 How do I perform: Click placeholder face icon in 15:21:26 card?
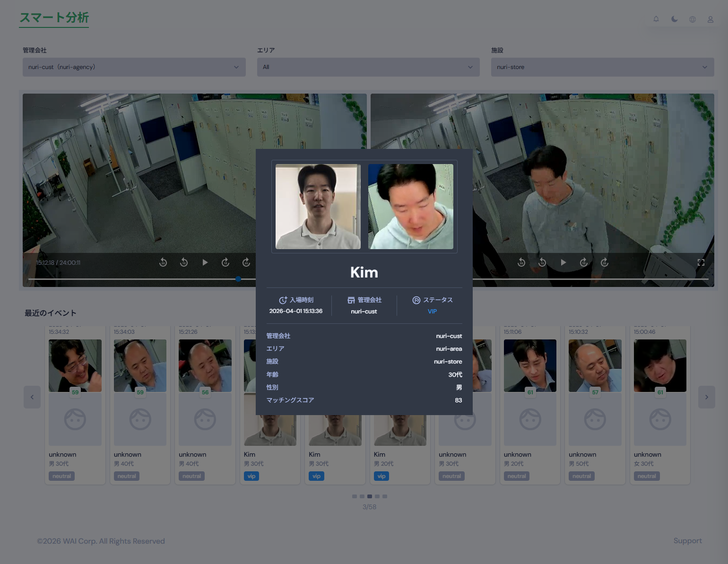tap(205, 419)
